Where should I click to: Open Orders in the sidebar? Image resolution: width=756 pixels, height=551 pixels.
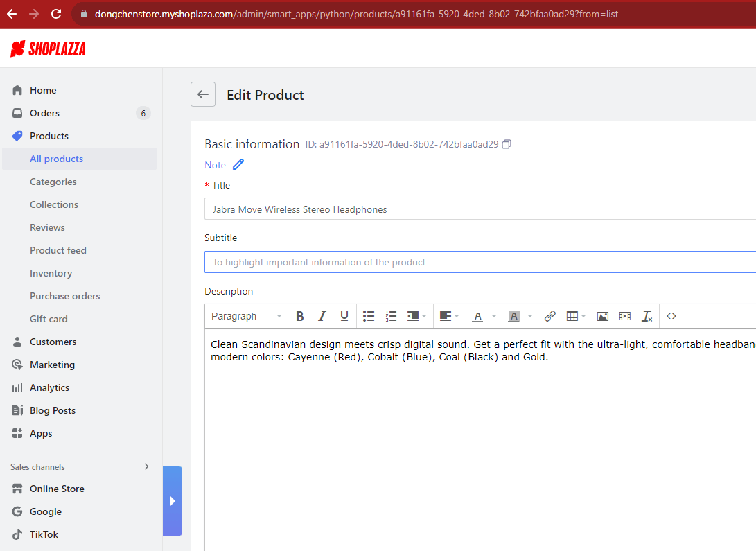click(44, 113)
